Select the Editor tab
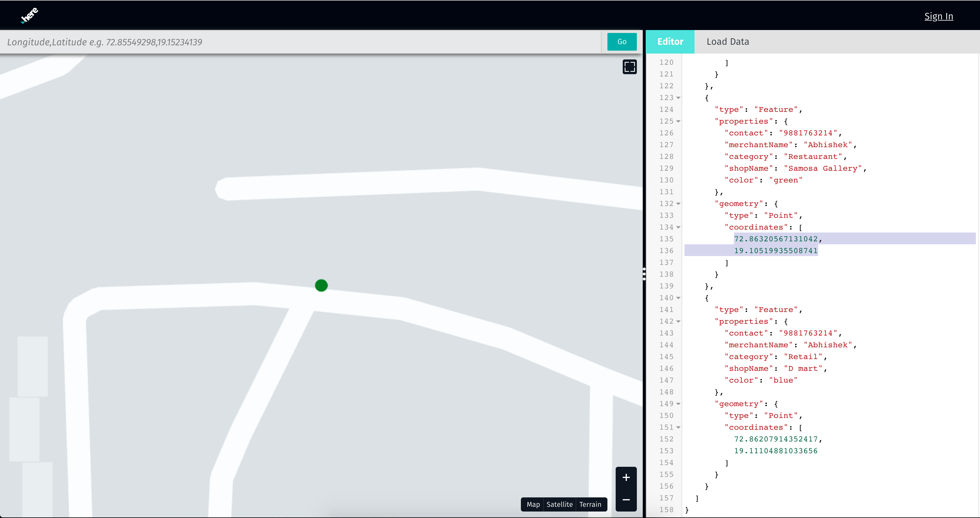 pos(670,41)
